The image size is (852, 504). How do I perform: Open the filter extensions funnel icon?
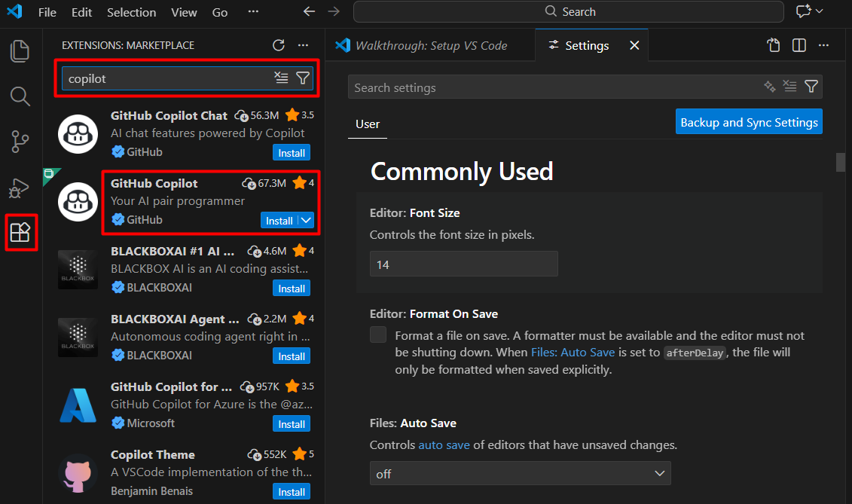click(x=303, y=78)
